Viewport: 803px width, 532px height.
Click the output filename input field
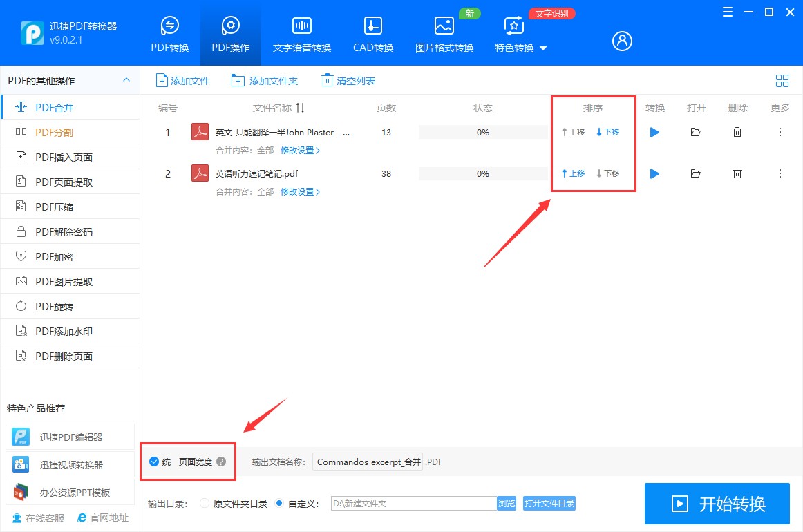click(x=367, y=462)
